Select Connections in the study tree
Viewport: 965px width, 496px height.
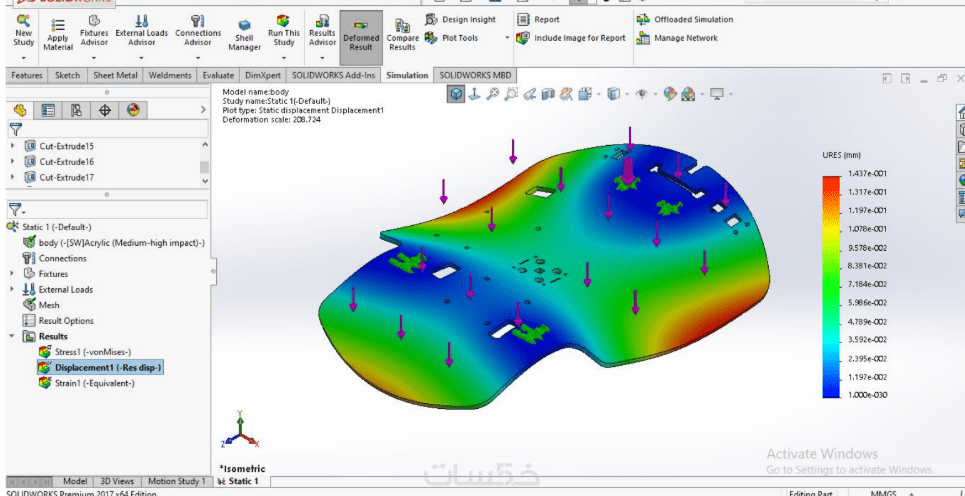(55, 258)
